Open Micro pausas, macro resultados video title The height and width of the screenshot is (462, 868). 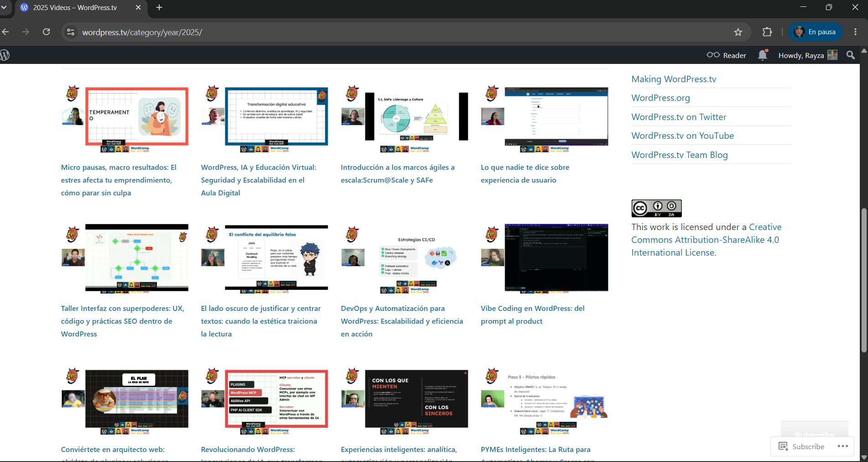pyautogui.click(x=119, y=180)
